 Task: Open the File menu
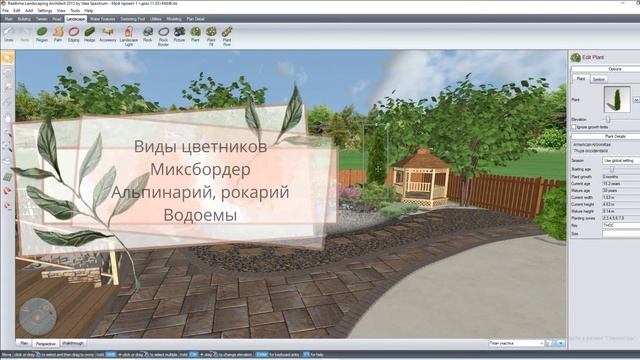pyautogui.click(x=5, y=11)
